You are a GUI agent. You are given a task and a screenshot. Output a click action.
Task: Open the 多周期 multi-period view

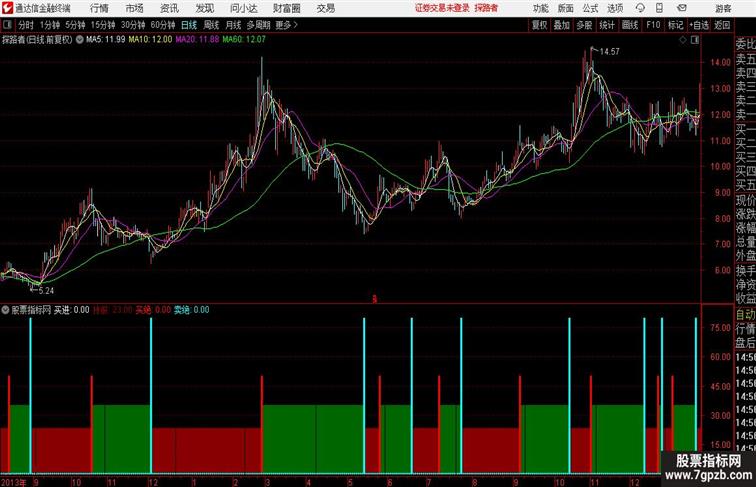(x=258, y=25)
